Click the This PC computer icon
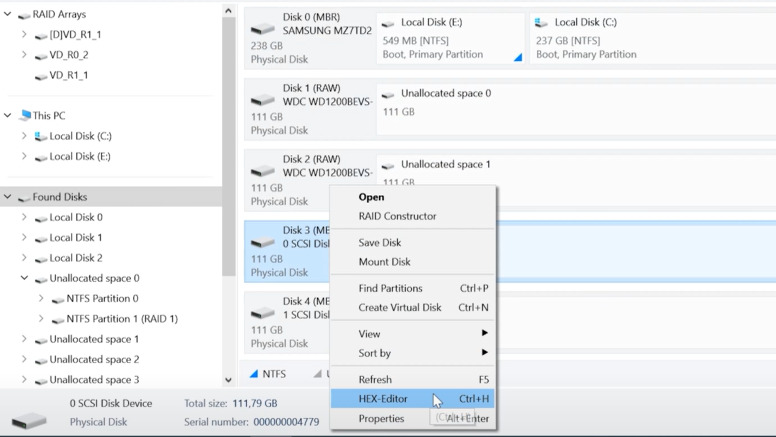The width and height of the screenshot is (776, 437). point(25,115)
